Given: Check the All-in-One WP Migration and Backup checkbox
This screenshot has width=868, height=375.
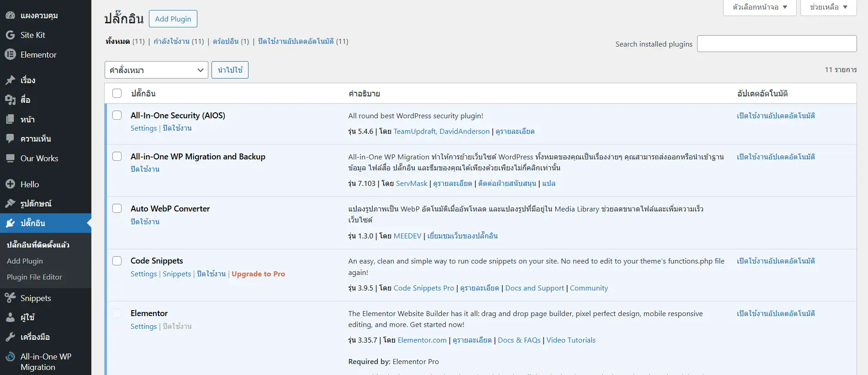Looking at the screenshot, I should coord(117,156).
